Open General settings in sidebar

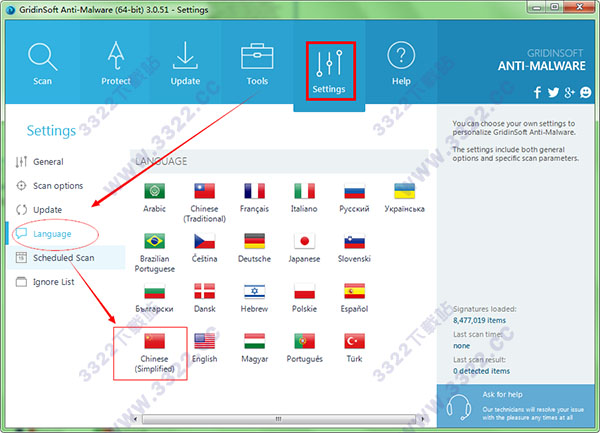point(66,162)
